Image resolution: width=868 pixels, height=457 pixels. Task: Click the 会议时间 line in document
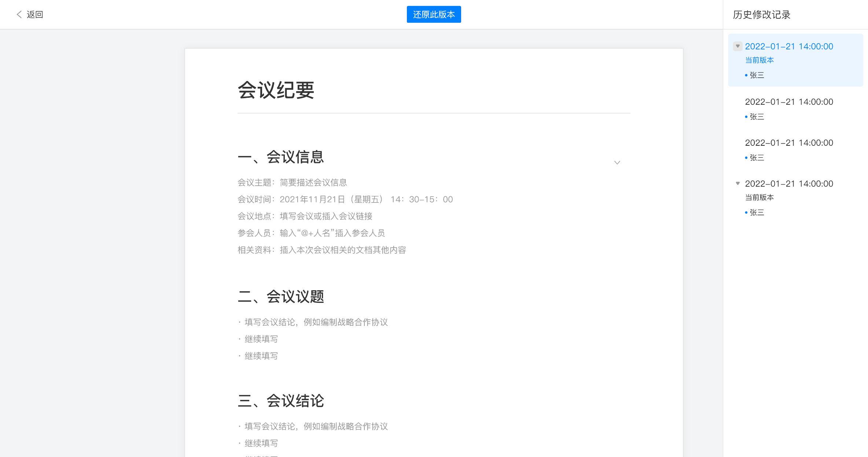[x=345, y=199]
